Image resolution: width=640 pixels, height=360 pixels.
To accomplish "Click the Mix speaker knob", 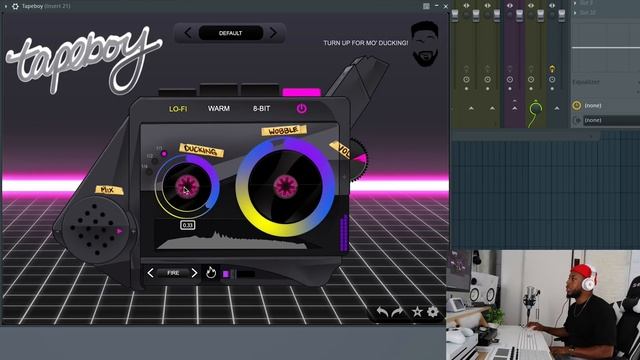I will tap(95, 230).
